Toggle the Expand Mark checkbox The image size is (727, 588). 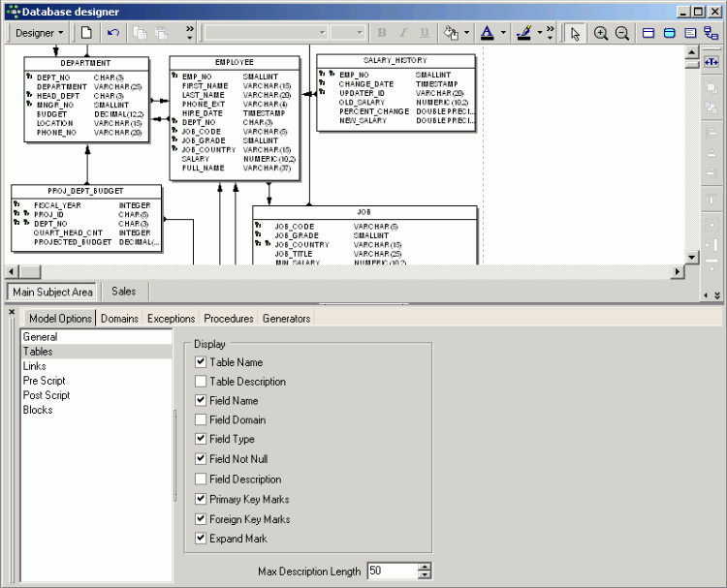point(201,539)
